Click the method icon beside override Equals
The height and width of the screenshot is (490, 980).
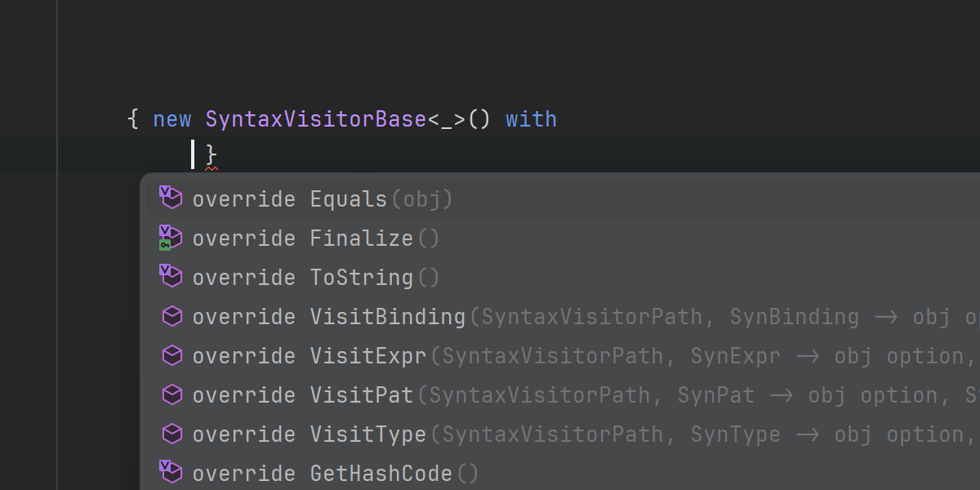[171, 198]
